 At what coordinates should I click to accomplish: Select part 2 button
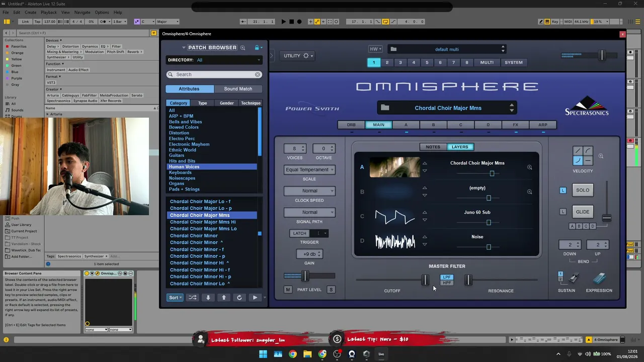pos(387,62)
